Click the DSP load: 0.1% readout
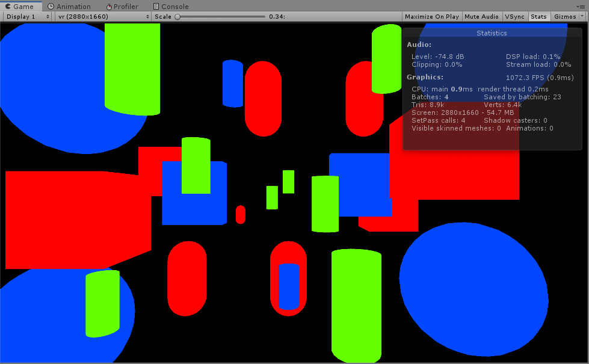589x364 pixels. (x=533, y=57)
